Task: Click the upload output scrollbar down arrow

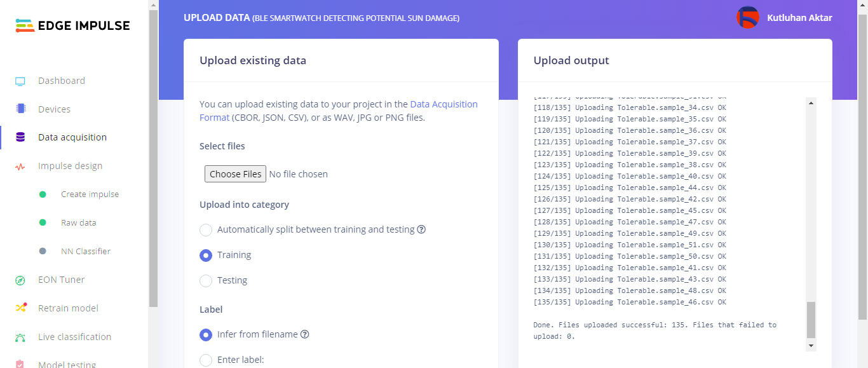Action: click(811, 345)
